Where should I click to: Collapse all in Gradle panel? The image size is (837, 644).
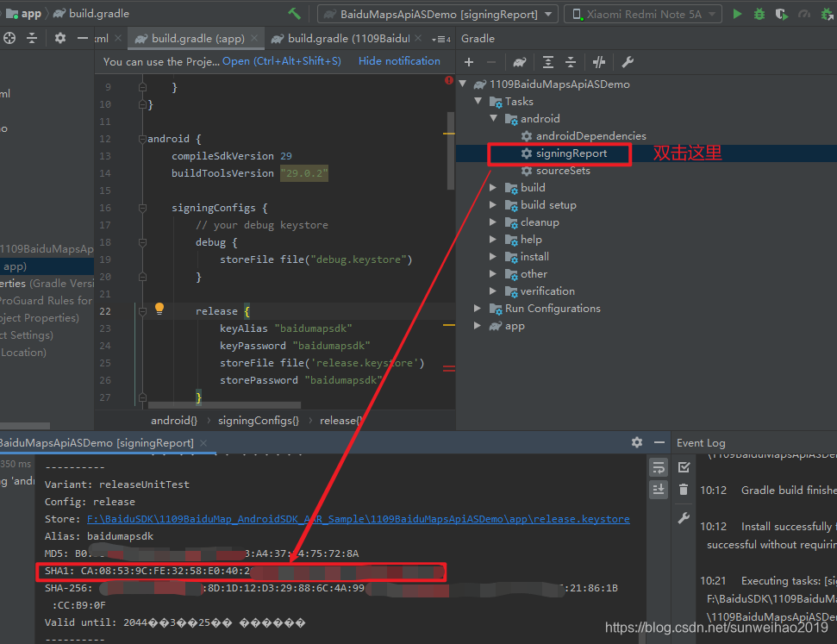pos(571,62)
